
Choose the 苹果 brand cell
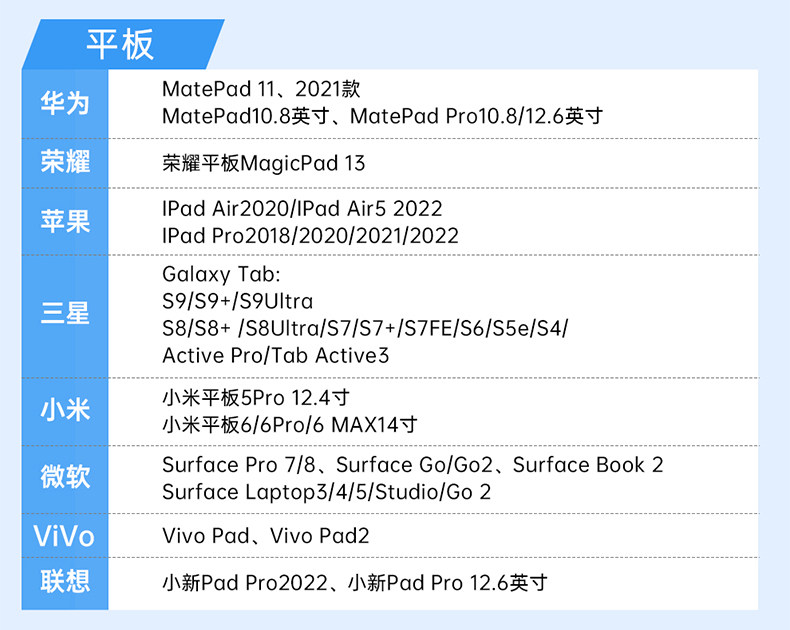(x=65, y=221)
